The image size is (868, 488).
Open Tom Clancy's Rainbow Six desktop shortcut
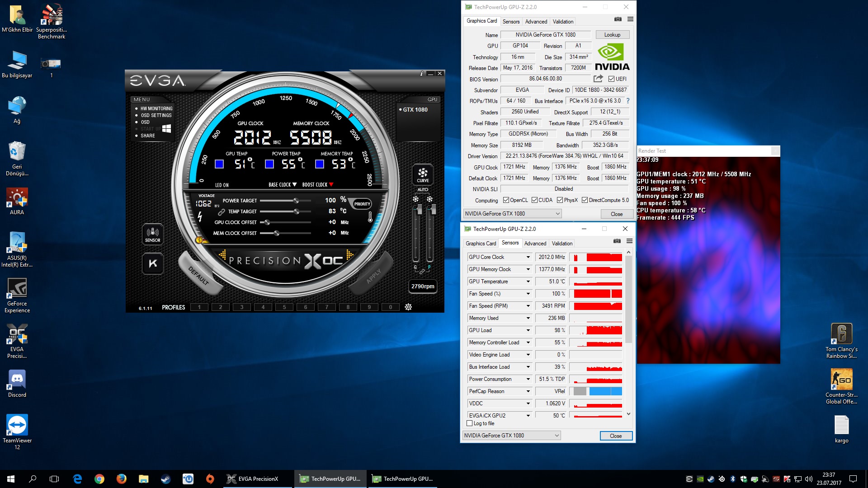[x=841, y=341]
